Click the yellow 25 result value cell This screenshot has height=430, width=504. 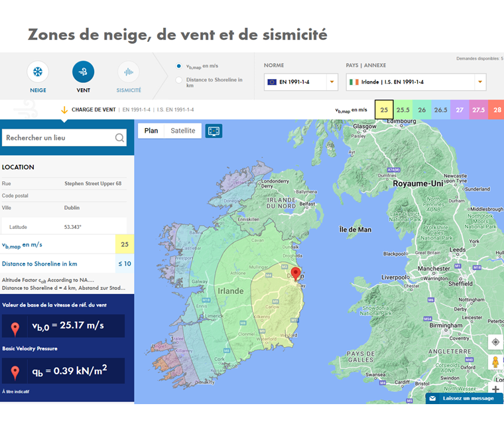pos(125,244)
